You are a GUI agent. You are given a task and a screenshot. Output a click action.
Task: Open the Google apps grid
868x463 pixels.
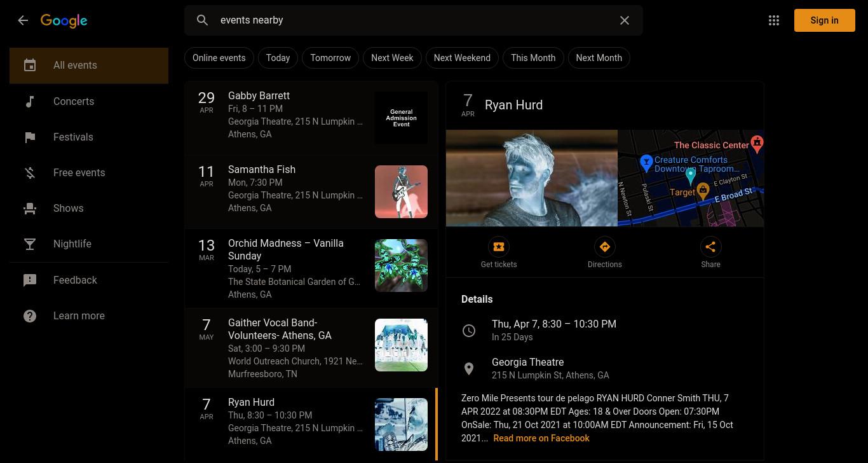pos(774,20)
